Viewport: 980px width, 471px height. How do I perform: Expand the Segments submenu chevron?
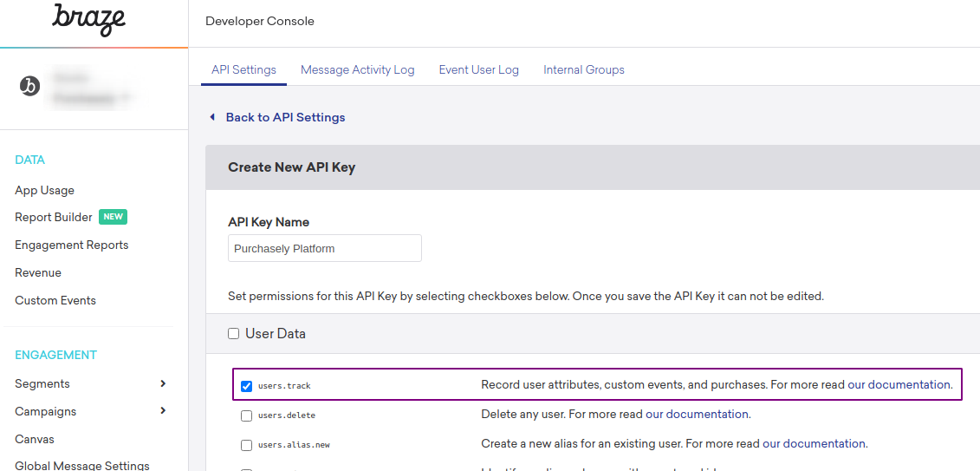[x=163, y=383]
